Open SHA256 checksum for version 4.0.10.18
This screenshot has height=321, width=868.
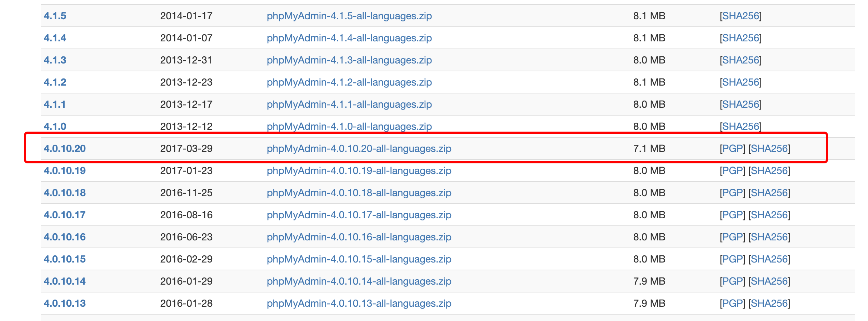click(769, 193)
